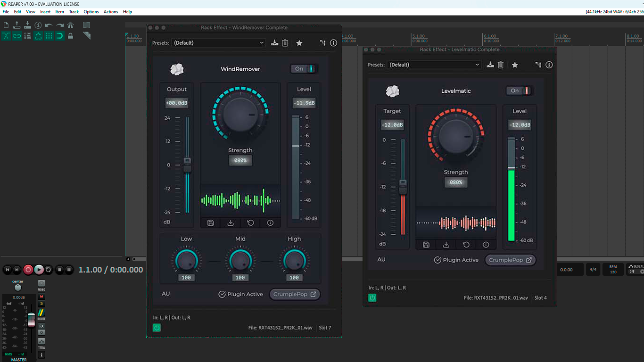This screenshot has height=362, width=644.
Task: Redo the action in the toolbar
Action: click(60, 25)
